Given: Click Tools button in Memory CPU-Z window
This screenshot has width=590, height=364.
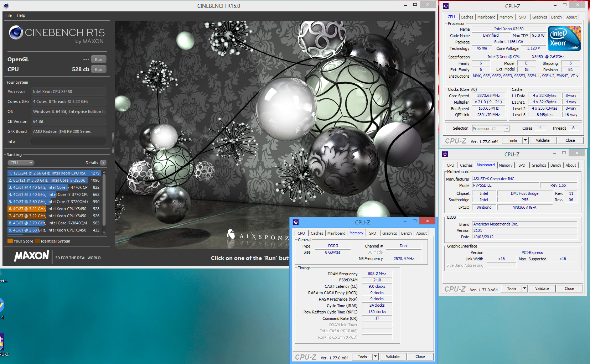Looking at the screenshot, I should click(x=362, y=357).
